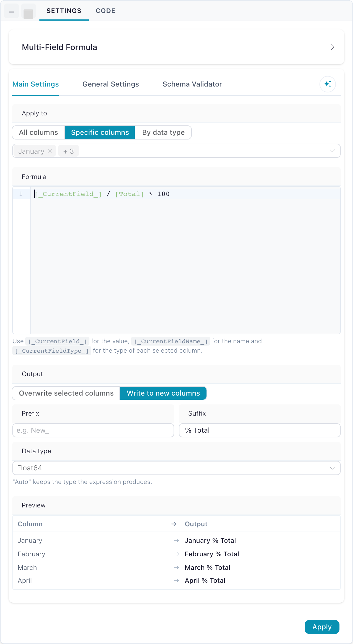Click the [_CurrentFieldName_] hint chip
This screenshot has width=353, height=644.
point(171,341)
